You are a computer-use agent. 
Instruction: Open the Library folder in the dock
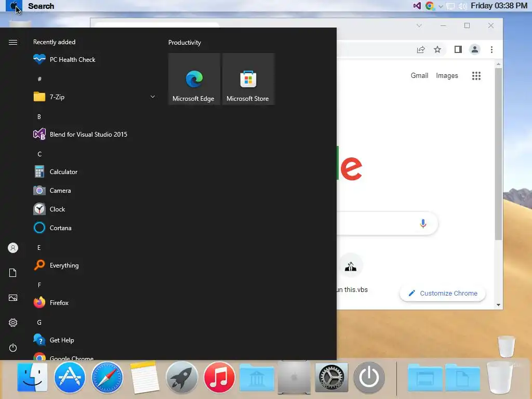coord(257,378)
